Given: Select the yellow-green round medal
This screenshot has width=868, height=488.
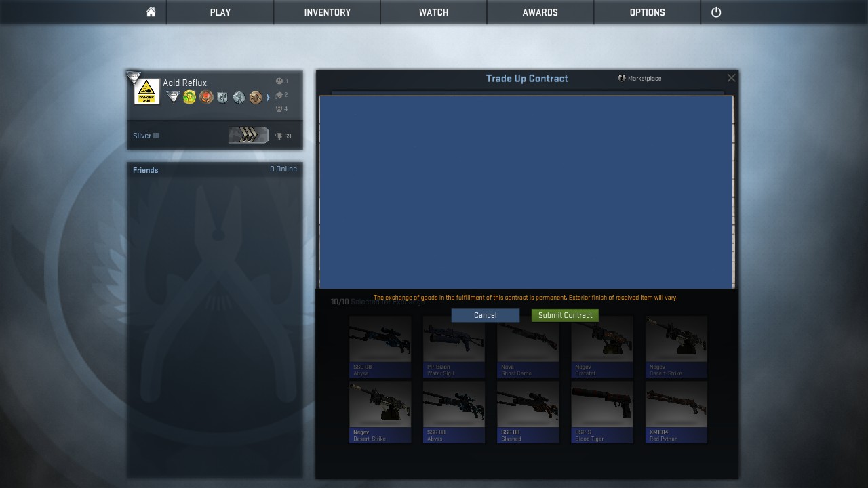Looking at the screenshot, I should (x=190, y=97).
